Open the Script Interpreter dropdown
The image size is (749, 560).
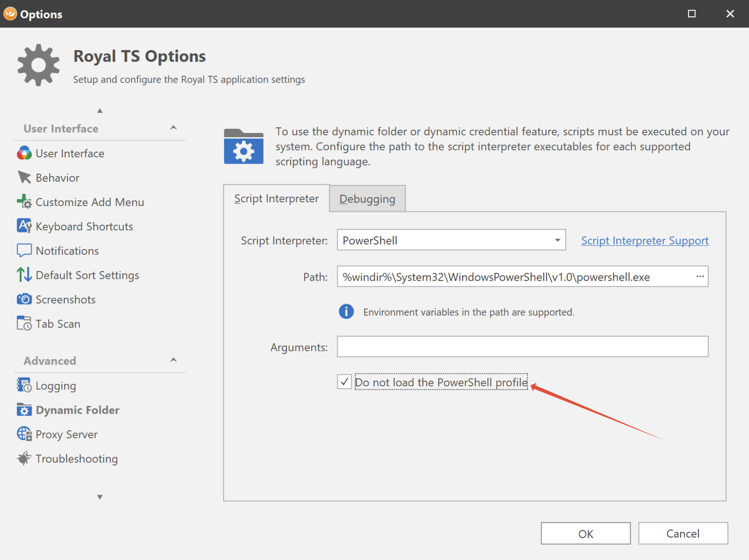(557, 240)
